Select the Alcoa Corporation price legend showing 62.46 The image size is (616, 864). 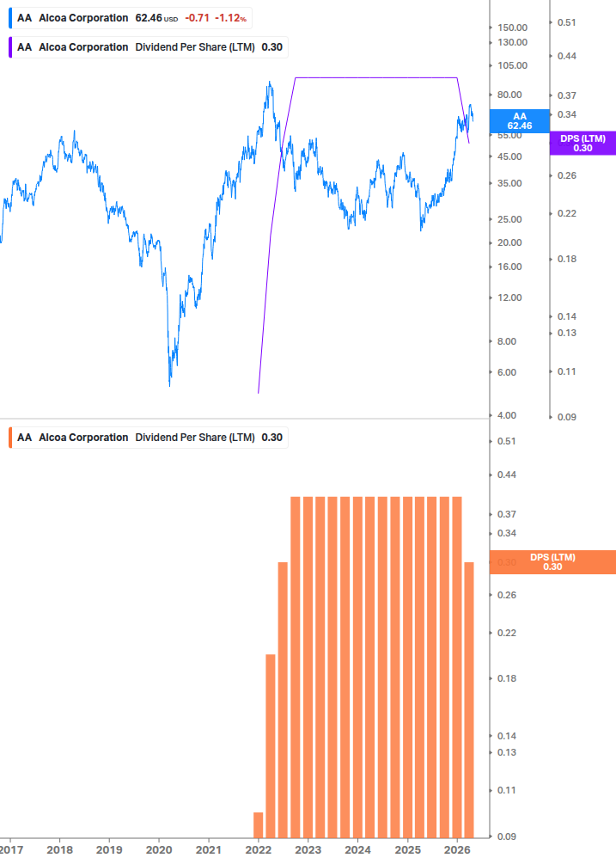point(131,18)
